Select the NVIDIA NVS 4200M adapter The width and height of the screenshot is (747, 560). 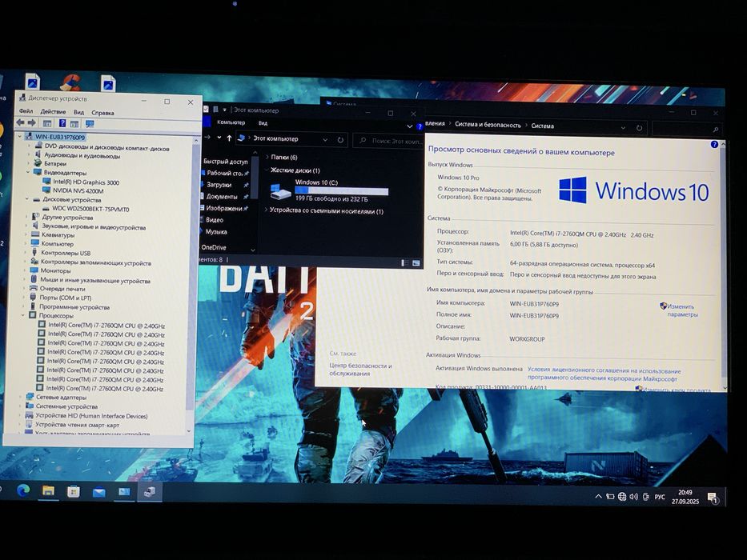pos(78,190)
